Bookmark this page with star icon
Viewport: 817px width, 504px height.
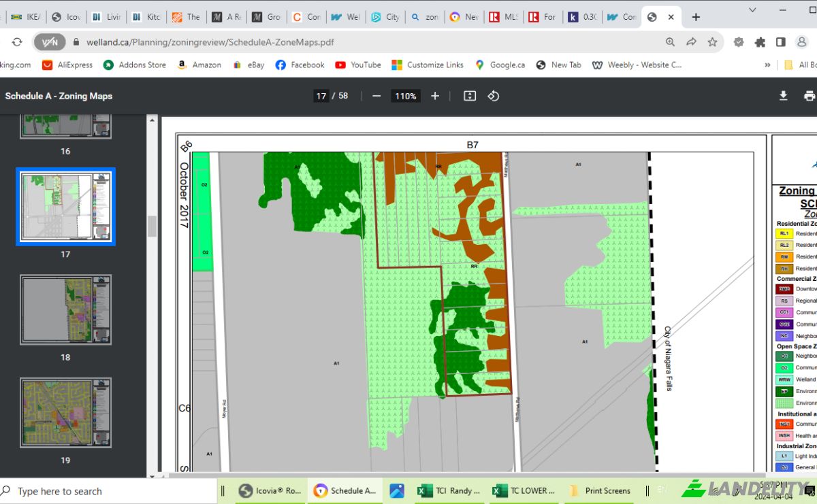click(x=712, y=42)
